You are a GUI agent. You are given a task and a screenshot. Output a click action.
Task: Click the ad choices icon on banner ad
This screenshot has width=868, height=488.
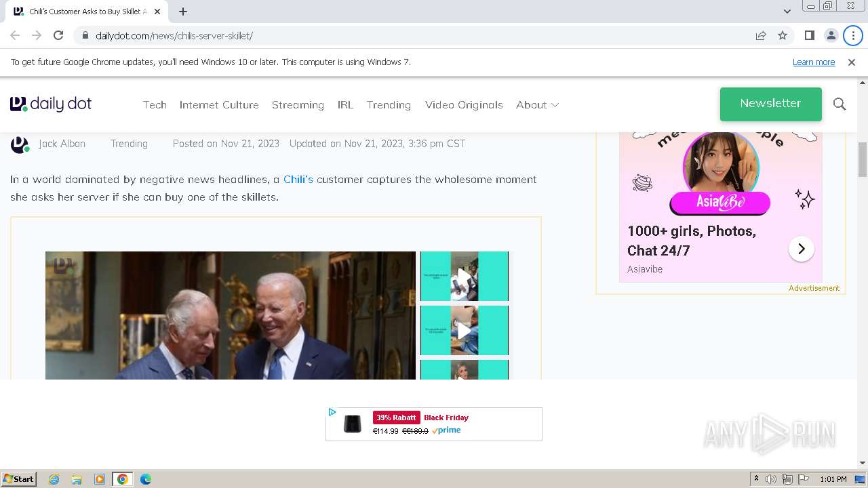coord(332,412)
